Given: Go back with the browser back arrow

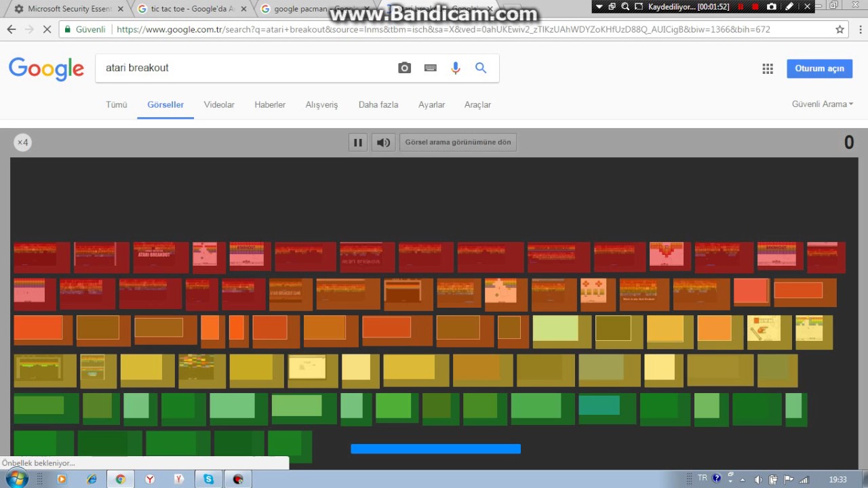Looking at the screenshot, I should coord(12,30).
